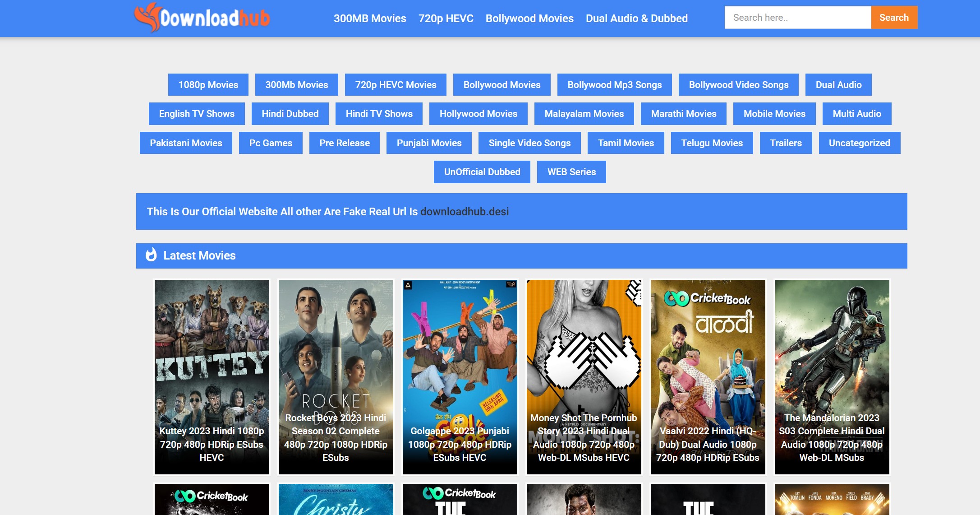
Task: Open Bollywood Video Songs category
Action: click(739, 85)
